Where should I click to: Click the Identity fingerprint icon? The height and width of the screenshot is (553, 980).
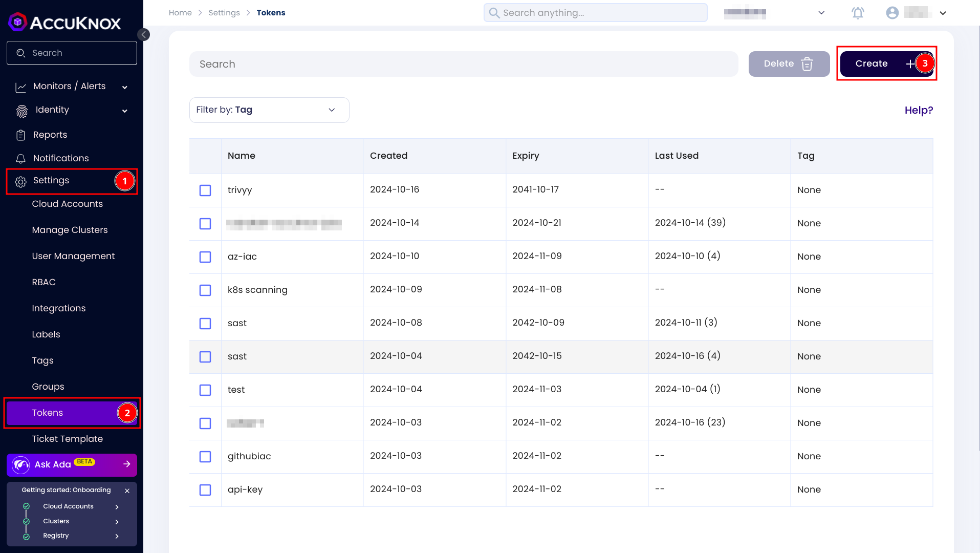(x=21, y=111)
